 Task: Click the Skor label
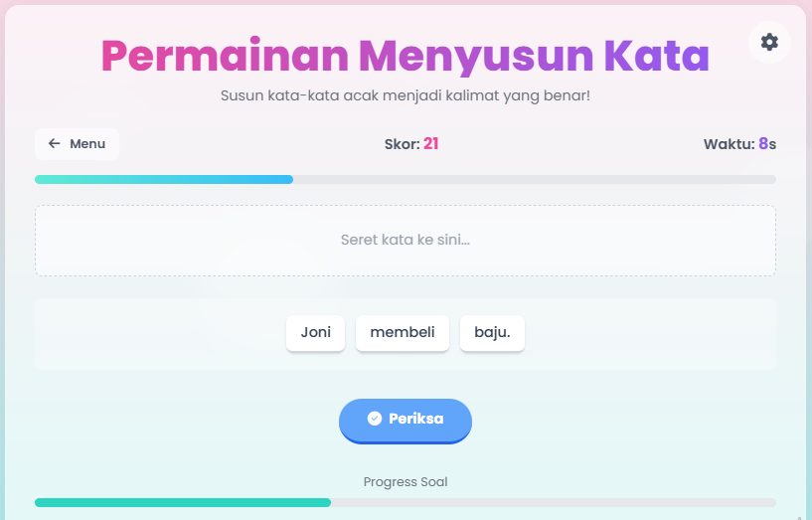pos(402,144)
